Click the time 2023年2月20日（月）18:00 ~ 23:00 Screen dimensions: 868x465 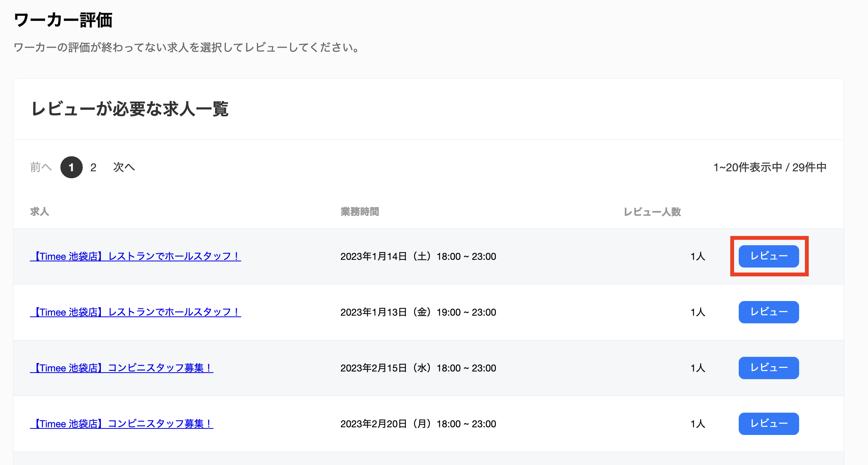(418, 424)
